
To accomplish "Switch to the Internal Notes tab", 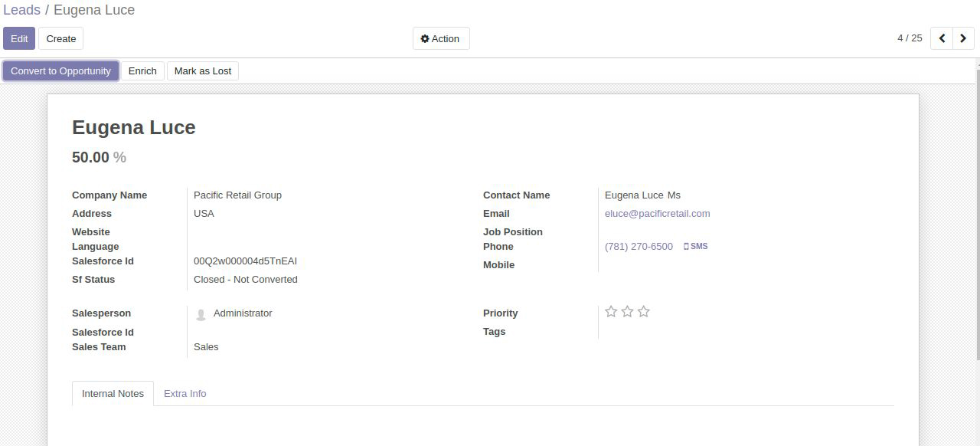I will point(113,393).
